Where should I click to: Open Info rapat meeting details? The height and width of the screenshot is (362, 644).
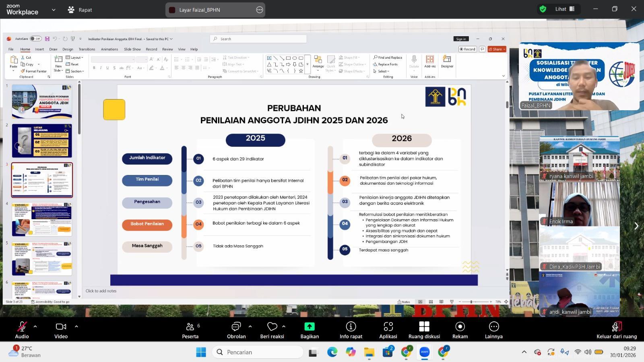351,330
